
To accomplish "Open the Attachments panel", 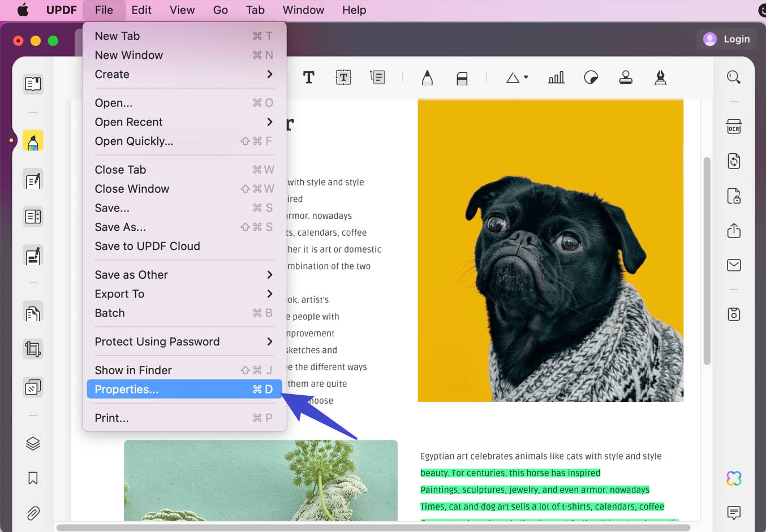I will pos(32,513).
